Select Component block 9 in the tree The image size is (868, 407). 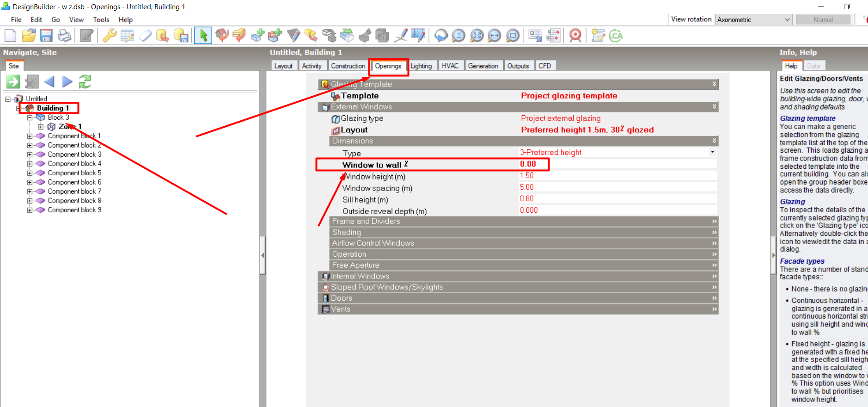[74, 210]
